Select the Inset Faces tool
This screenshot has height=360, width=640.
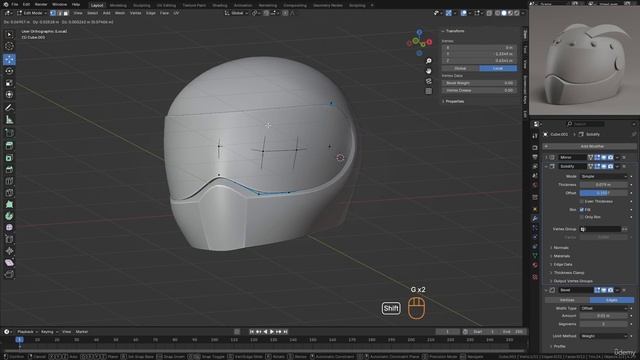point(9,157)
